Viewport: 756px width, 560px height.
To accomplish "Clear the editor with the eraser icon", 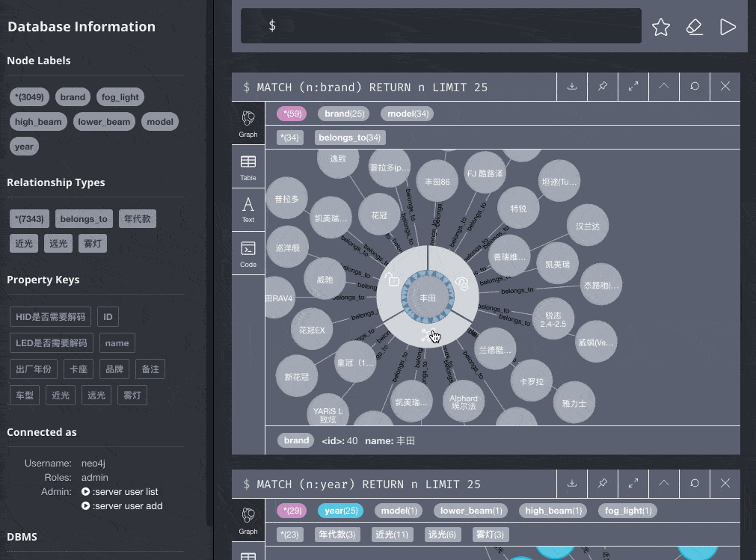I will click(694, 27).
